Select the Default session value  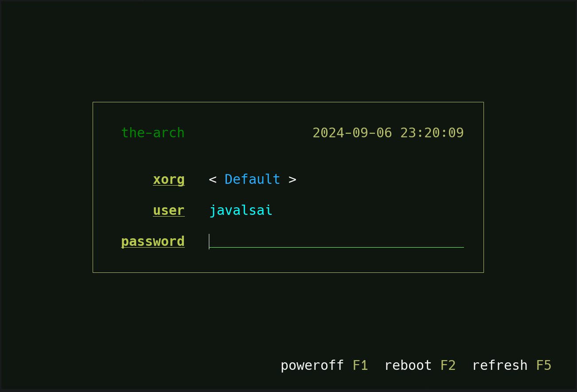point(252,179)
